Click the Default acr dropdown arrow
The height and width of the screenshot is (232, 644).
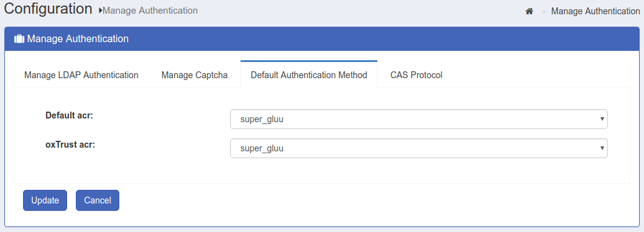pyautogui.click(x=602, y=119)
